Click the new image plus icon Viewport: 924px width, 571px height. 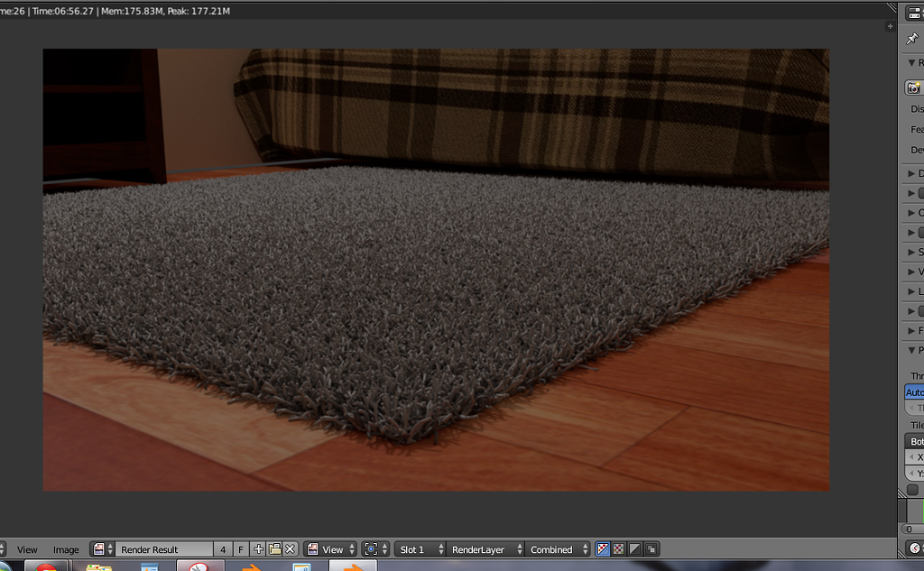(x=258, y=549)
